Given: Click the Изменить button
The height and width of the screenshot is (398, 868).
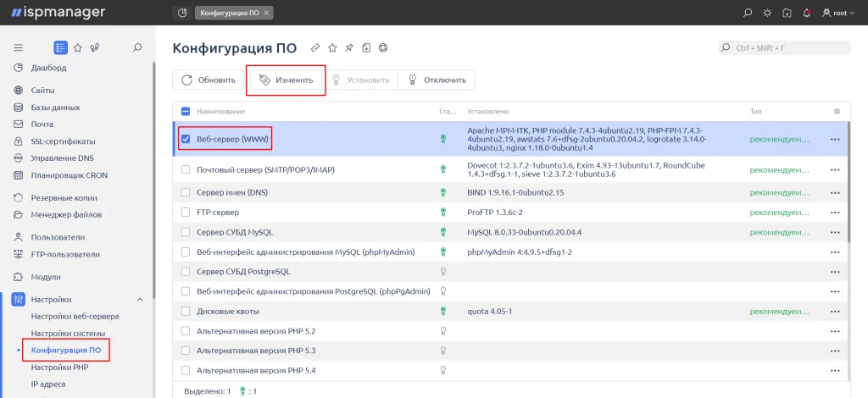Looking at the screenshot, I should click(x=286, y=80).
